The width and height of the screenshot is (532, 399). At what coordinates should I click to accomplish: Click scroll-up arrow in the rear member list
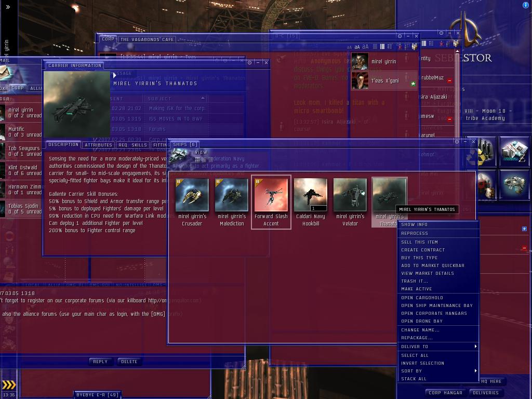tap(457, 51)
